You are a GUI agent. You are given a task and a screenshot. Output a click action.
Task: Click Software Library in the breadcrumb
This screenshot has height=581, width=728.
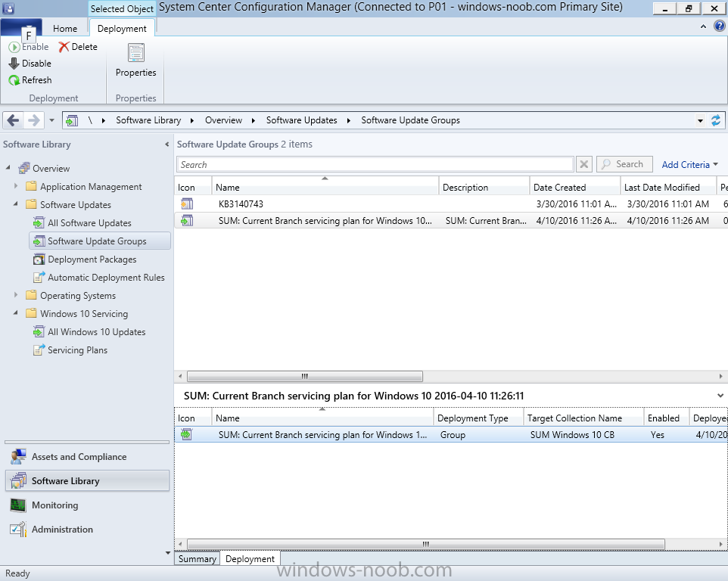pyautogui.click(x=148, y=120)
